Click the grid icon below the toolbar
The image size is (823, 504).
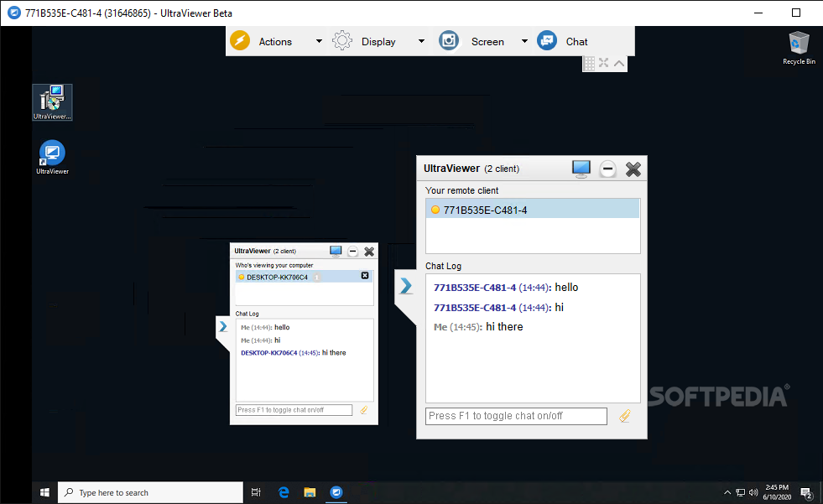tap(590, 64)
